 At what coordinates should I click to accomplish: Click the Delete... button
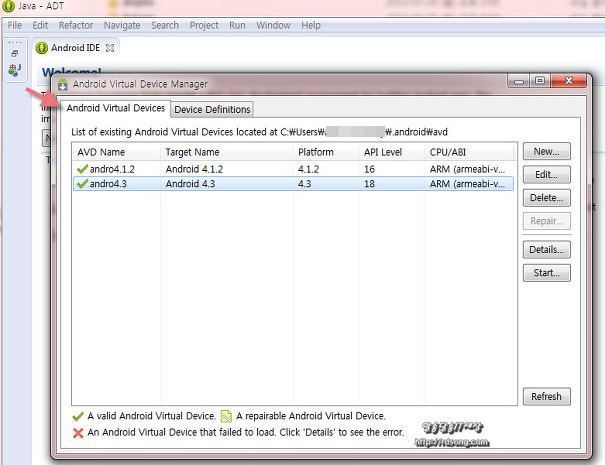point(546,198)
